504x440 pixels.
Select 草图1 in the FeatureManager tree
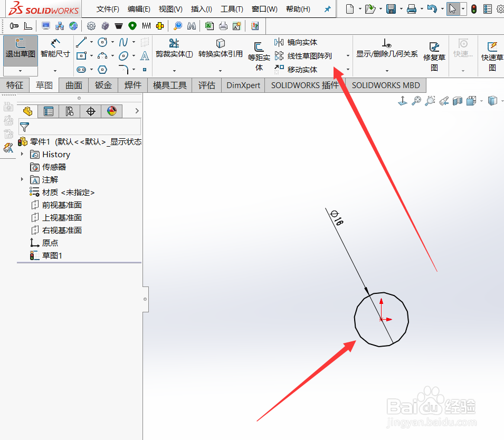click(51, 255)
